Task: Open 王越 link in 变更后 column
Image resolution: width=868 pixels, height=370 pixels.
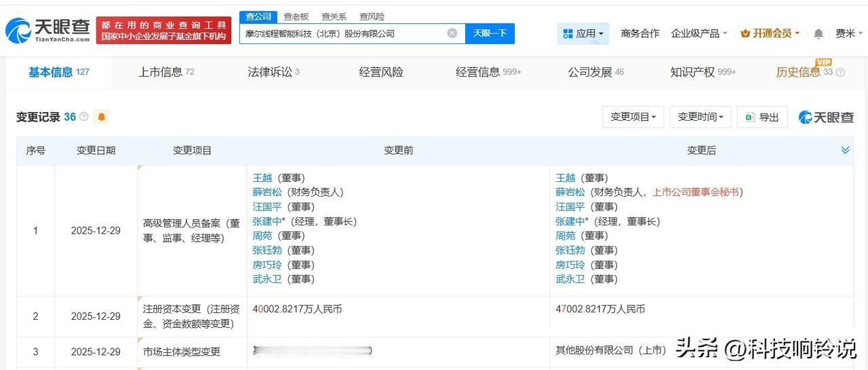Action: click(565, 178)
